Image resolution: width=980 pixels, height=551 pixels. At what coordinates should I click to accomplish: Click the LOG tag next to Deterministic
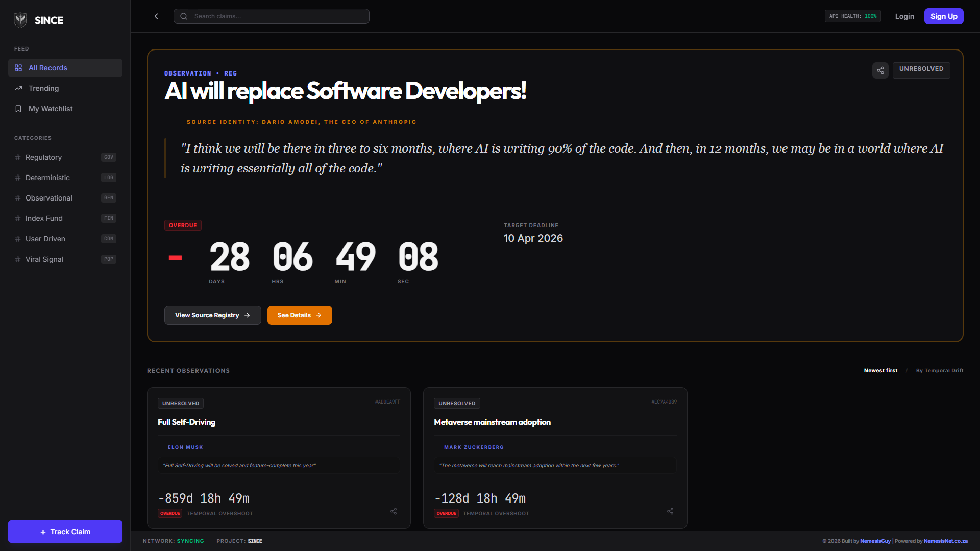tap(109, 178)
